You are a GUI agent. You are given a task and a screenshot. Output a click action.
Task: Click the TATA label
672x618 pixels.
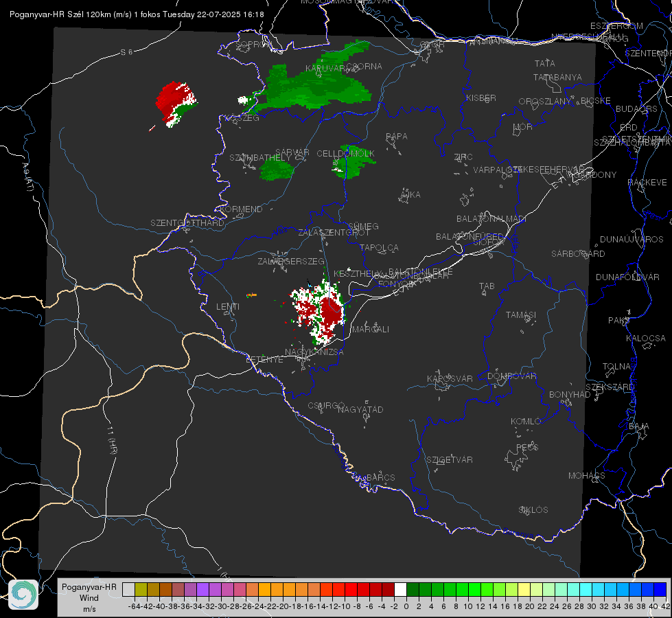tap(545, 63)
